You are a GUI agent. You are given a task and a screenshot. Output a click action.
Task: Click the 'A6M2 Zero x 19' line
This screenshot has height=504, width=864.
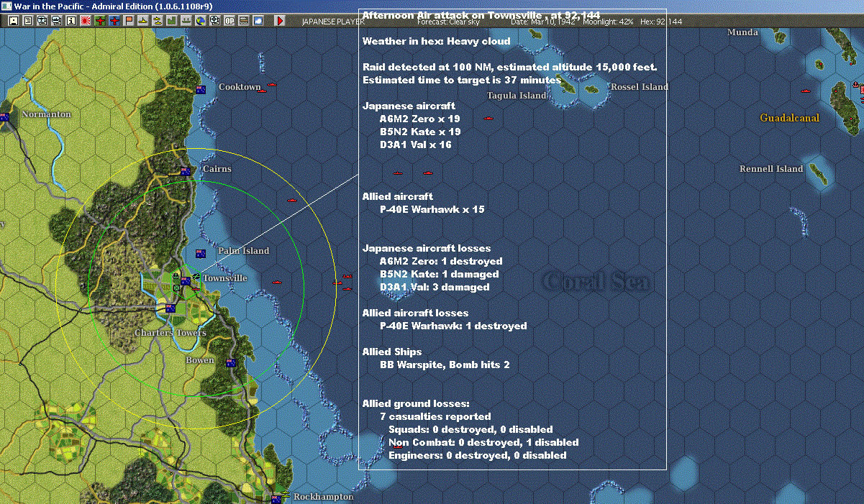pyautogui.click(x=420, y=119)
